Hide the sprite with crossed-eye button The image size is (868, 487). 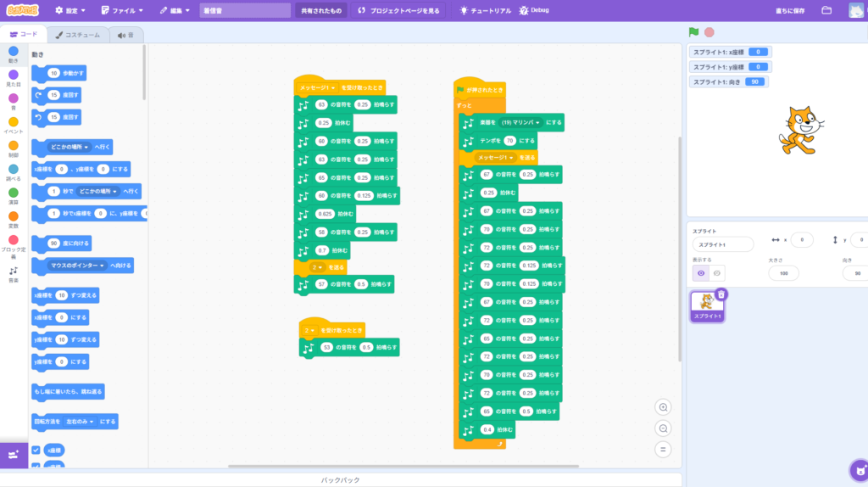[717, 273]
